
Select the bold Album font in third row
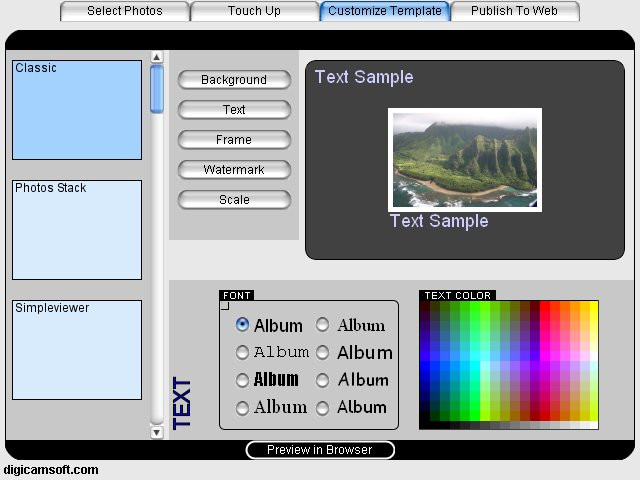(x=242, y=380)
